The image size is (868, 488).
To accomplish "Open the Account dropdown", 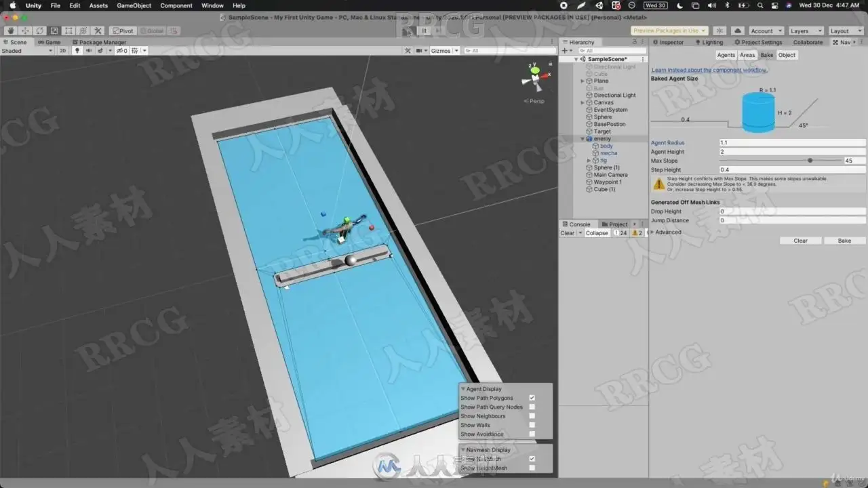I will point(766,30).
